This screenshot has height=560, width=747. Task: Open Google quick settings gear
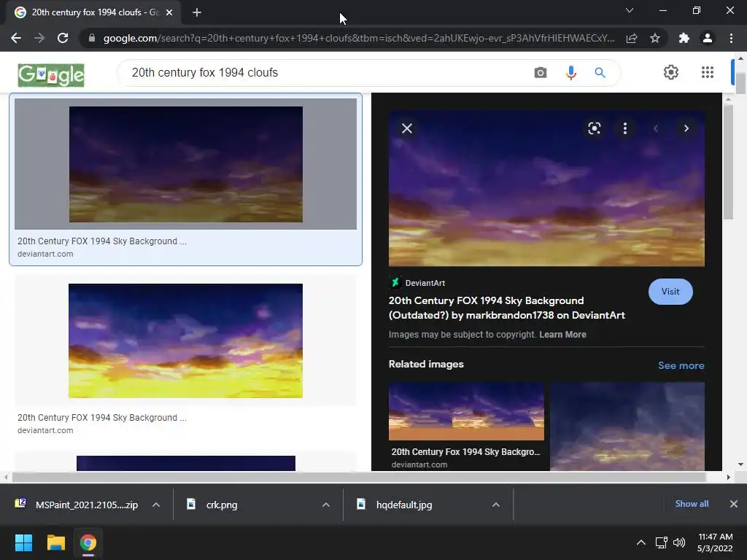(671, 72)
